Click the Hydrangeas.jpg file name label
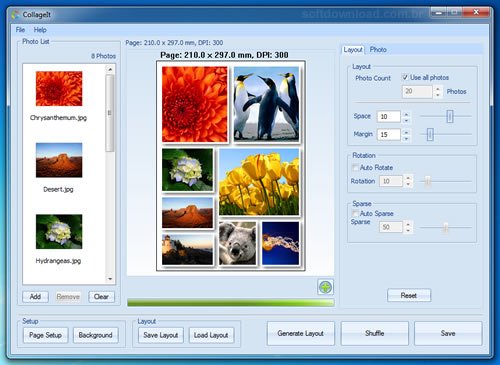500x365 pixels. click(58, 261)
